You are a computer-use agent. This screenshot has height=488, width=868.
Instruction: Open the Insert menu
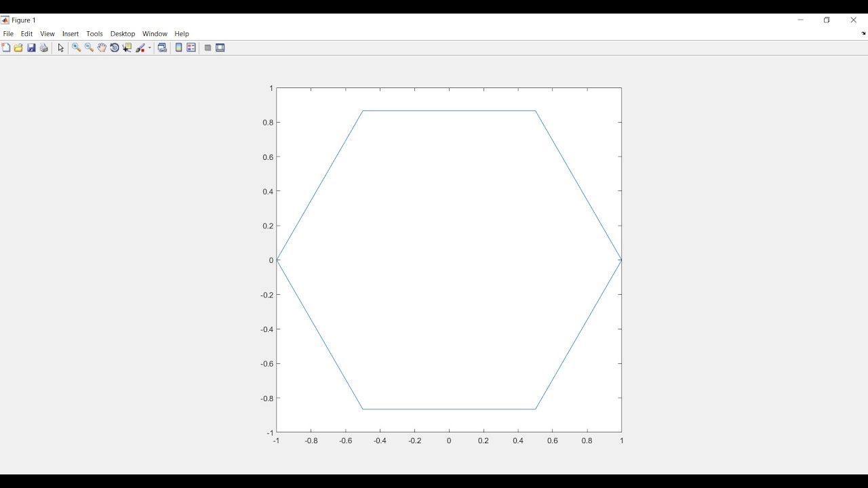point(71,34)
